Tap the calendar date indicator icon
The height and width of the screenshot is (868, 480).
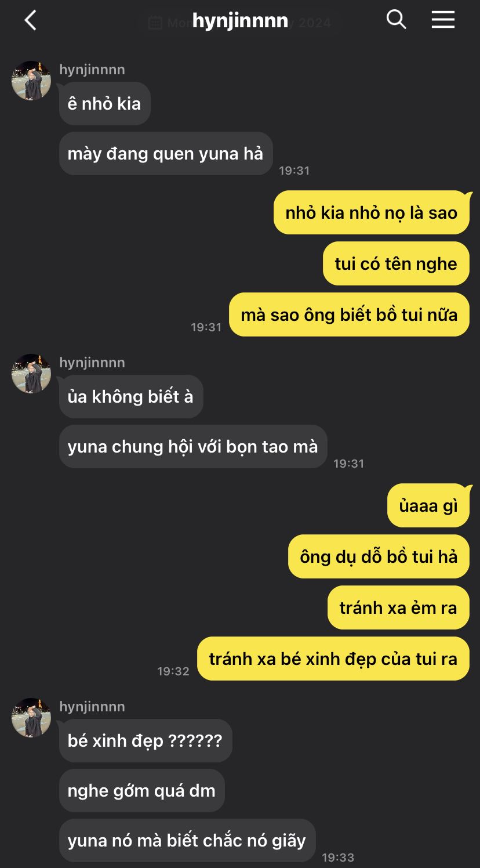coord(155,23)
